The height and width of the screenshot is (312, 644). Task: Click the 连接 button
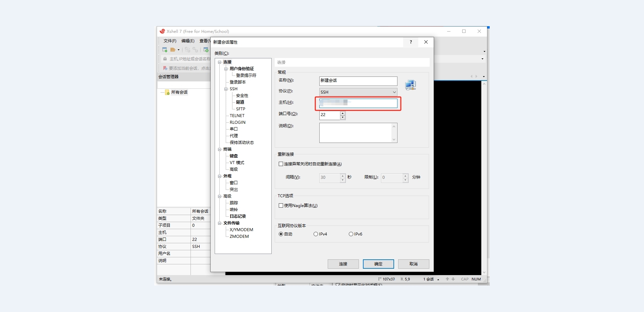[343, 264]
